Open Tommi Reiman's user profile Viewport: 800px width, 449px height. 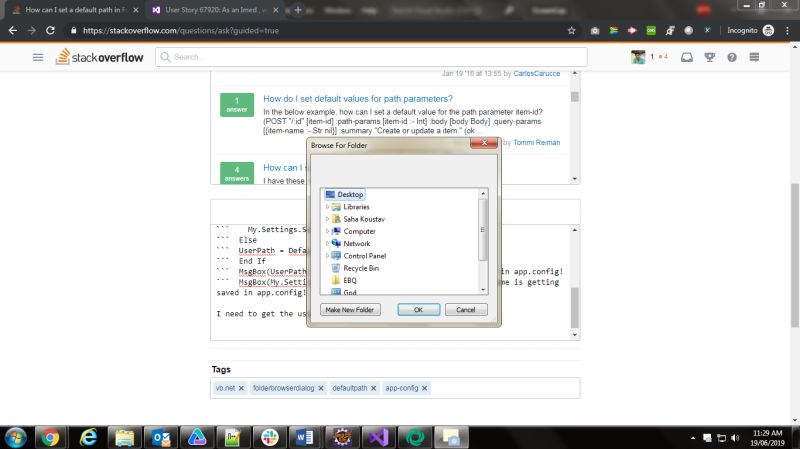click(537, 142)
